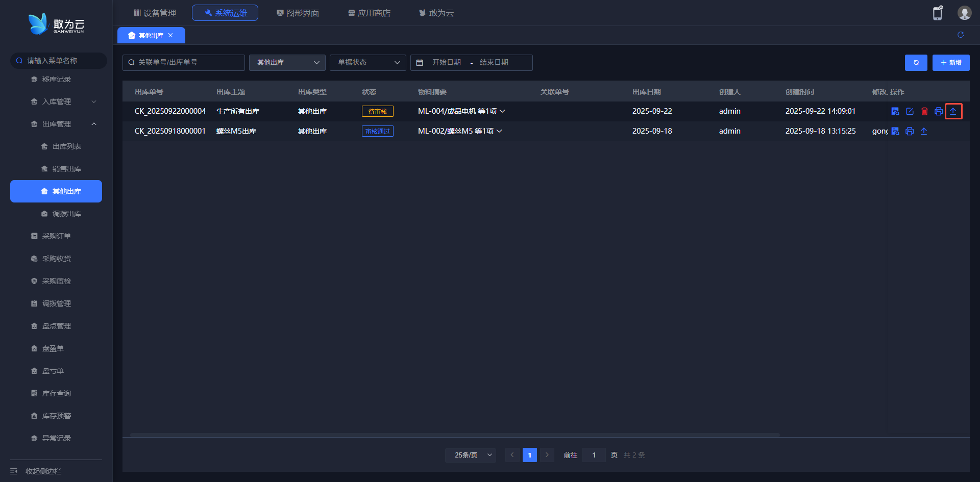Click the upload arrow icon for CK_20250922000004

tap(953, 111)
